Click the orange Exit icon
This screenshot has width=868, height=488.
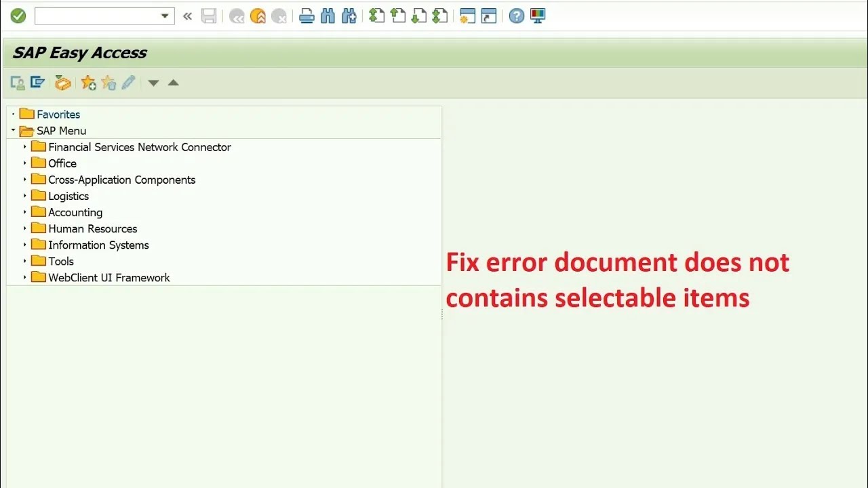coord(258,16)
